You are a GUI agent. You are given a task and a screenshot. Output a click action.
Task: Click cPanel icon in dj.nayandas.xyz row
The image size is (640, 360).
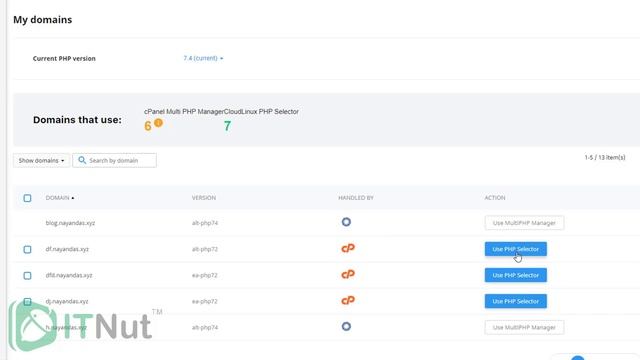point(348,300)
